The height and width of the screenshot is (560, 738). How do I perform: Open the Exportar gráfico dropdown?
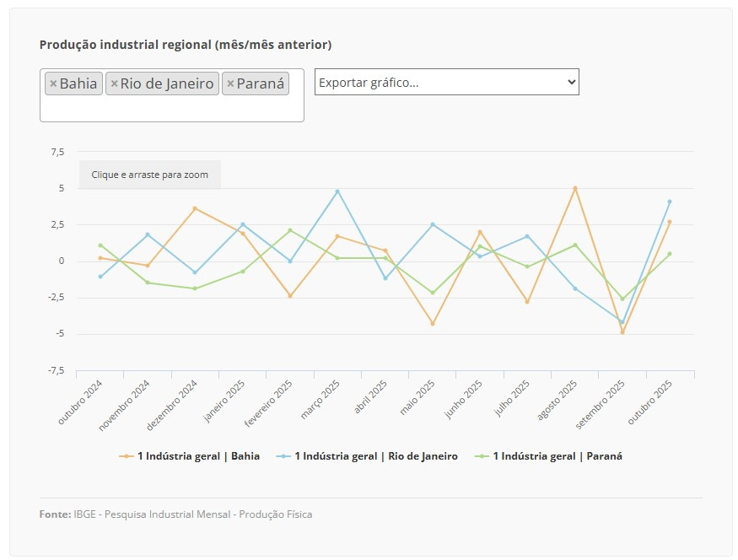pos(446,82)
